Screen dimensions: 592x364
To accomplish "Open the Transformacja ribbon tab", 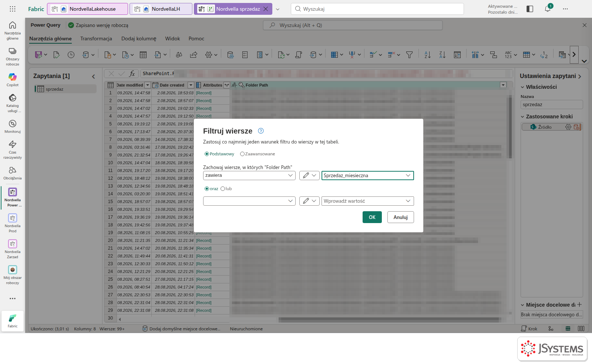I will [x=96, y=38].
